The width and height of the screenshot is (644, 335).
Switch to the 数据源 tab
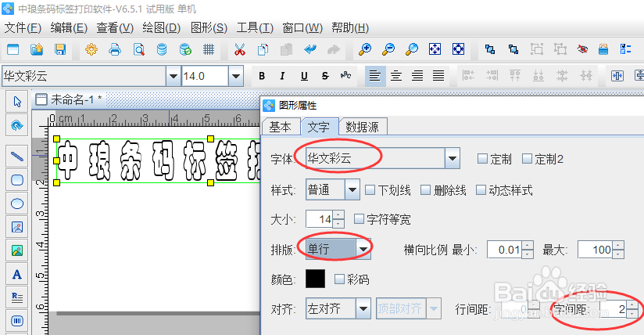363,127
